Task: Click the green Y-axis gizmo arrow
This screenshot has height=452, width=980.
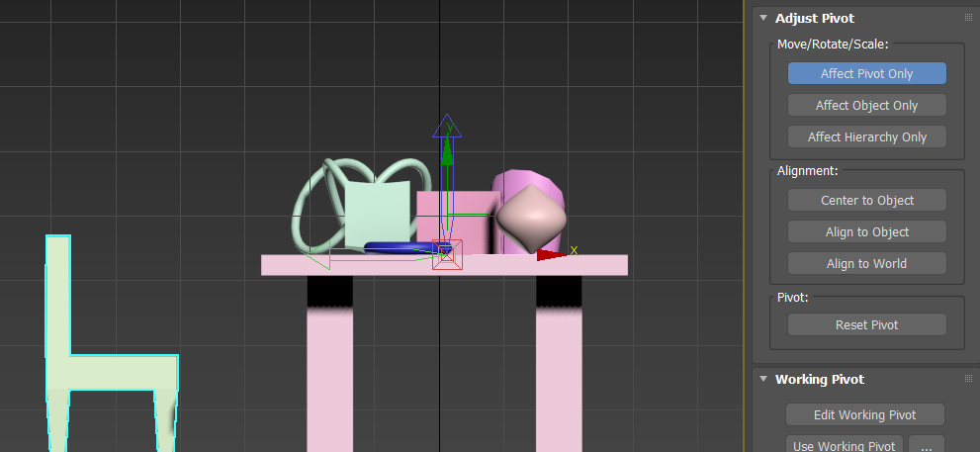Action: point(446,150)
